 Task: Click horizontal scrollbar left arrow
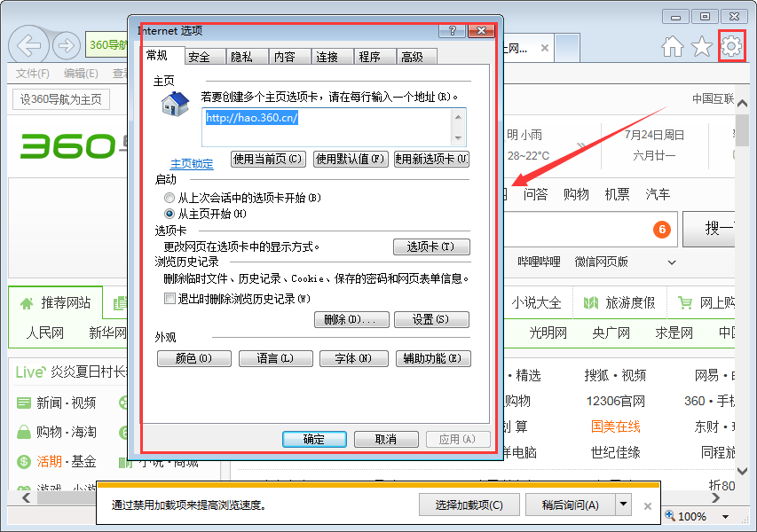click(x=26, y=497)
